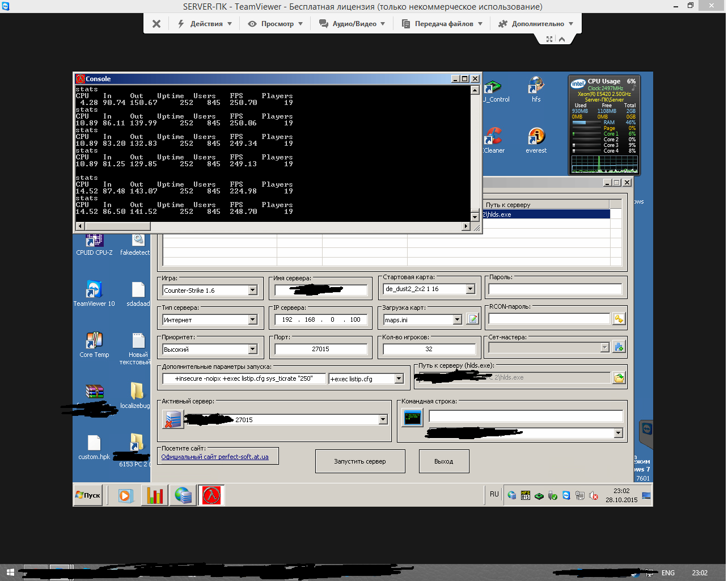Open the Официальный сайт perfect-soft.at.ua link
728x581 pixels.
coord(215,457)
